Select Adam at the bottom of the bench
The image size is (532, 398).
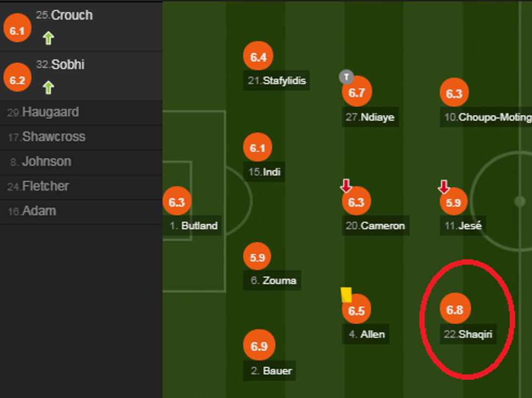tap(54, 211)
